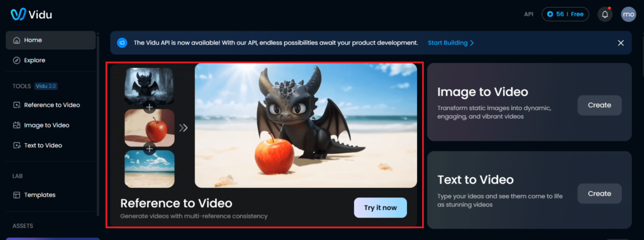Click the Reference to Video sidebar icon
The width and height of the screenshot is (644, 240).
coord(16,105)
